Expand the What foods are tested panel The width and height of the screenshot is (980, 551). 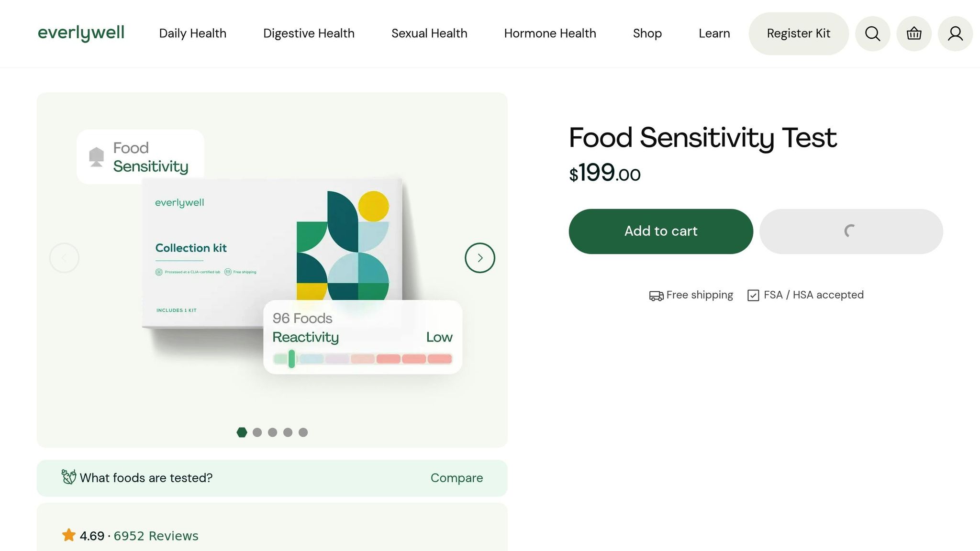272,478
